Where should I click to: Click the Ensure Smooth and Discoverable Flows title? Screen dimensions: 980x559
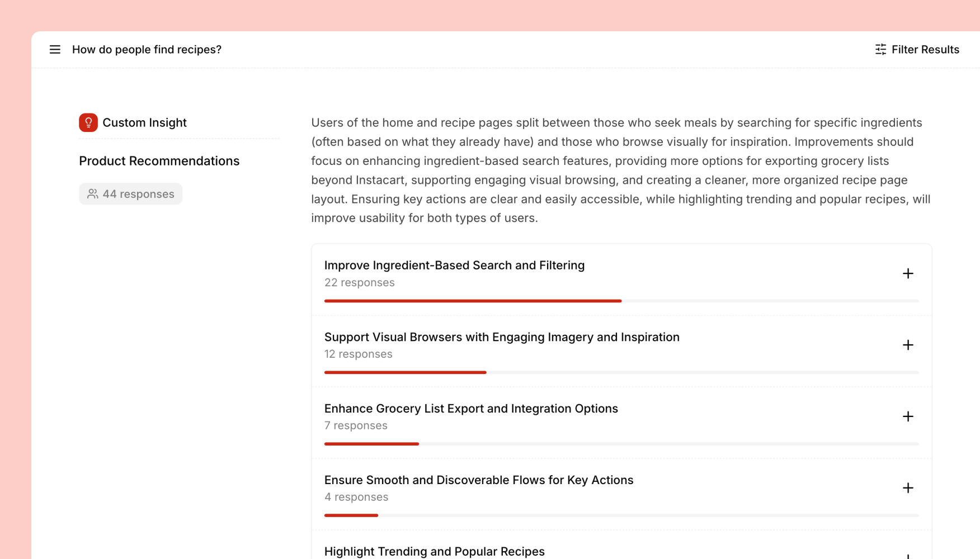(x=478, y=480)
